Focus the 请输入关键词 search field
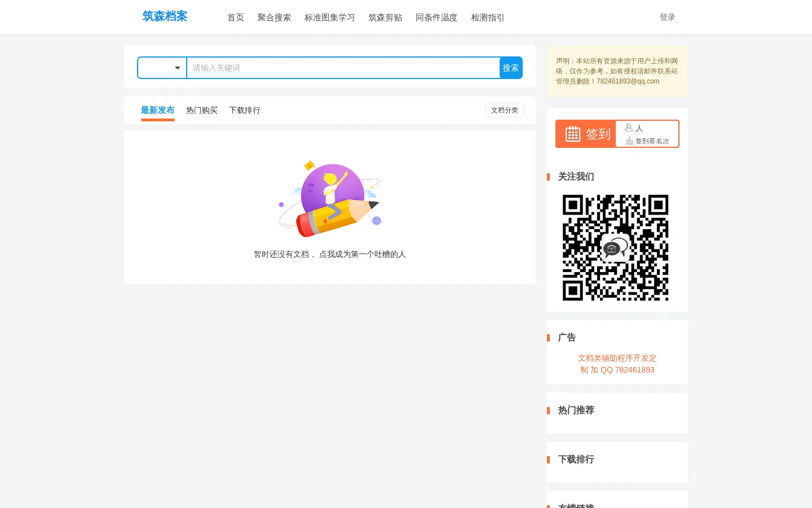Screen dimensions: 812x508 point(343,68)
